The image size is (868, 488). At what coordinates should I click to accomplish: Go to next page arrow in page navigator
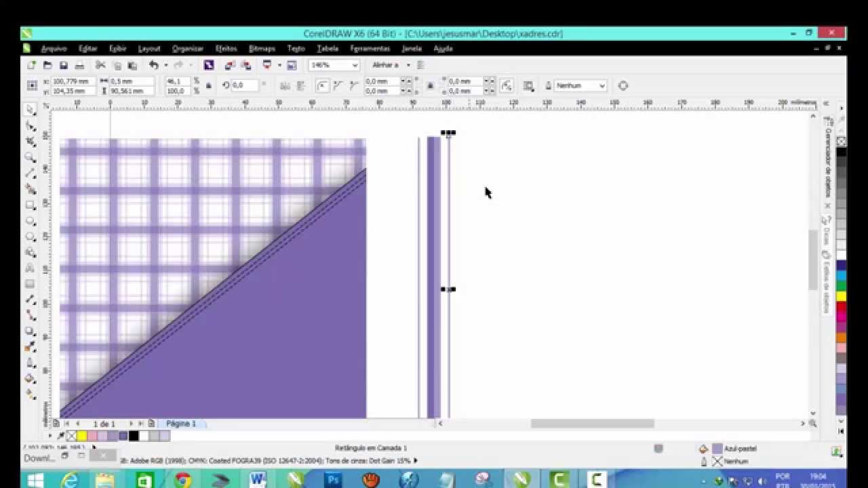click(130, 424)
